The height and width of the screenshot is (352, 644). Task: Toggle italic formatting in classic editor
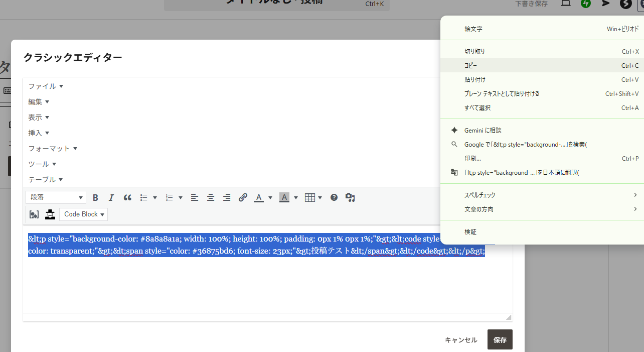click(111, 198)
